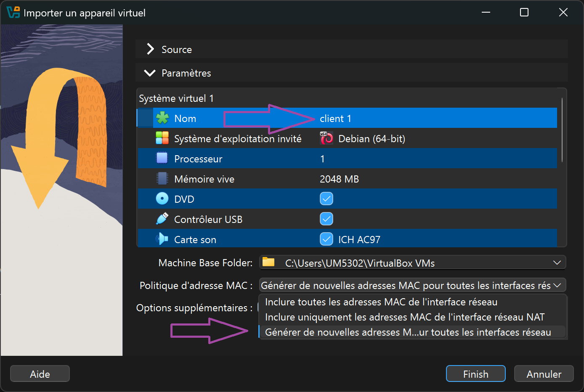Click the Nom name icon
This screenshot has height=392, width=584.
162,118
